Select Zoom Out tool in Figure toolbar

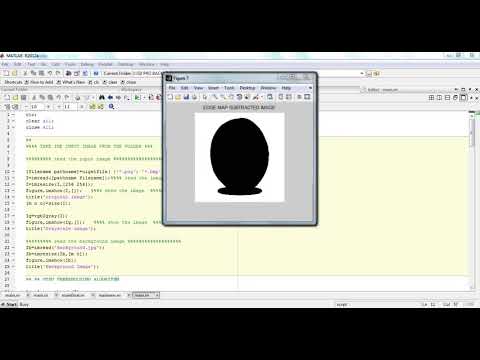(x=223, y=97)
